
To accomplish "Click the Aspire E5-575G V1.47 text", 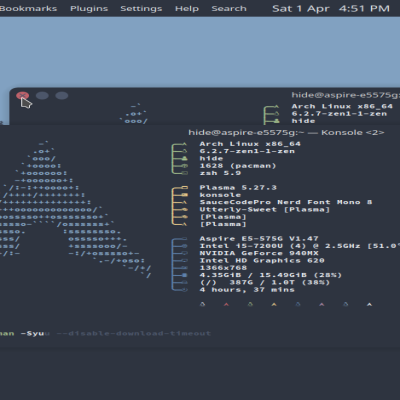I will [259, 239].
